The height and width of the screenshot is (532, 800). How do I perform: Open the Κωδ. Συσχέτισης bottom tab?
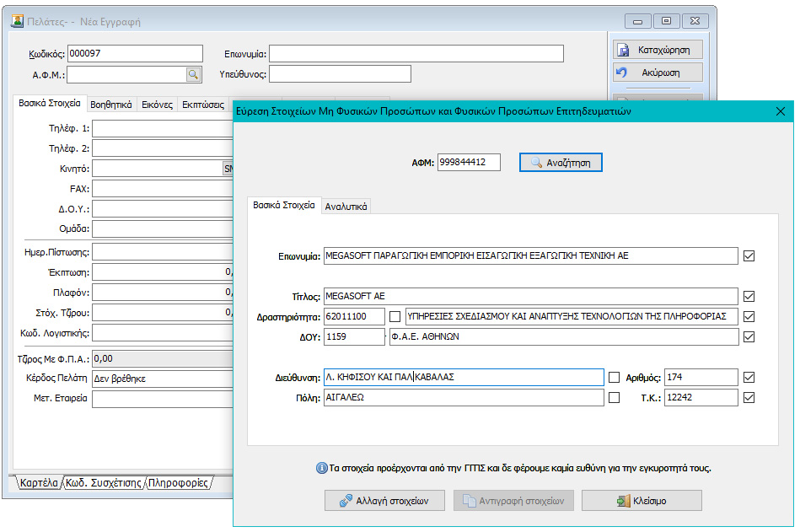pos(103,483)
